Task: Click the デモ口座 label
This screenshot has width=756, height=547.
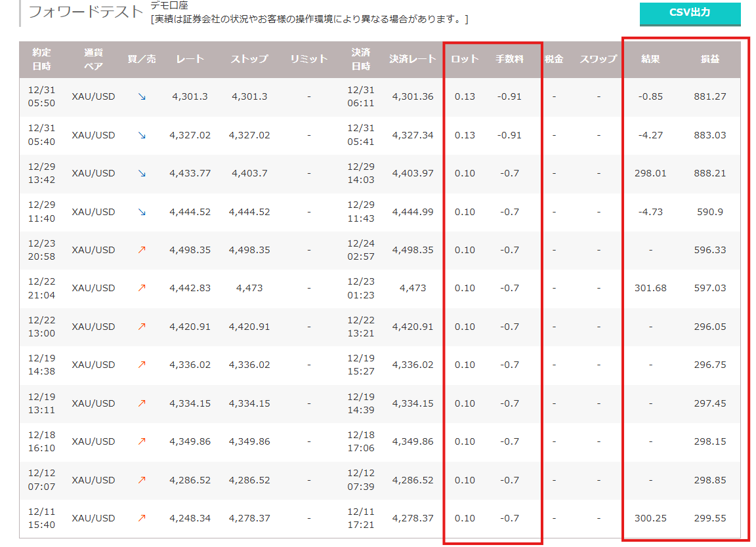Action: 169,5
